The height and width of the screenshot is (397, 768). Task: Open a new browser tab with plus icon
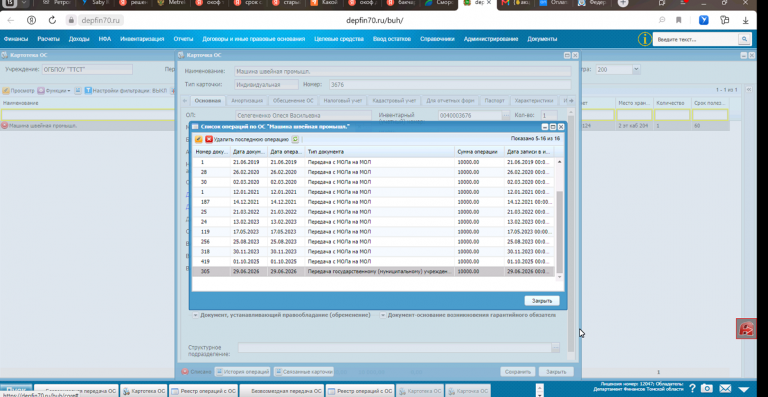[x=623, y=3]
